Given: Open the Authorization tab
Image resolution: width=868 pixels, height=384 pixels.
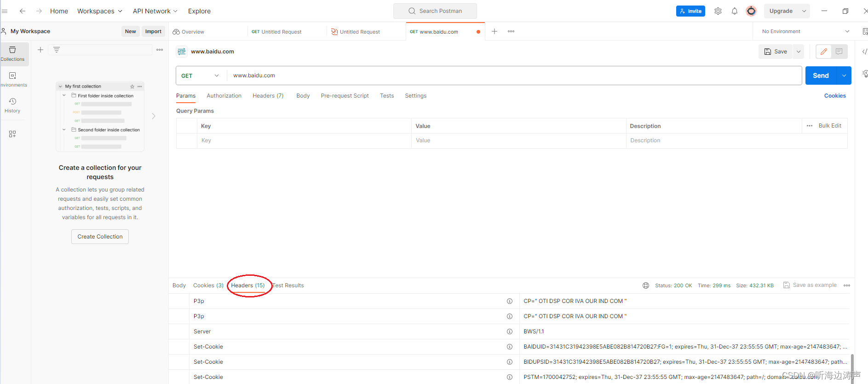Looking at the screenshot, I should pos(224,96).
